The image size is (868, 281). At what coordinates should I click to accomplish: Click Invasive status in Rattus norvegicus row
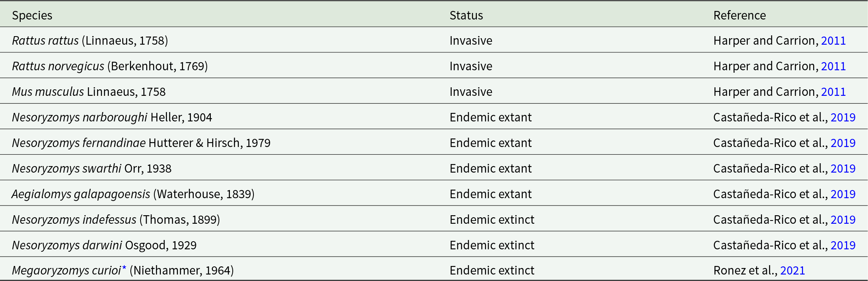pos(471,66)
